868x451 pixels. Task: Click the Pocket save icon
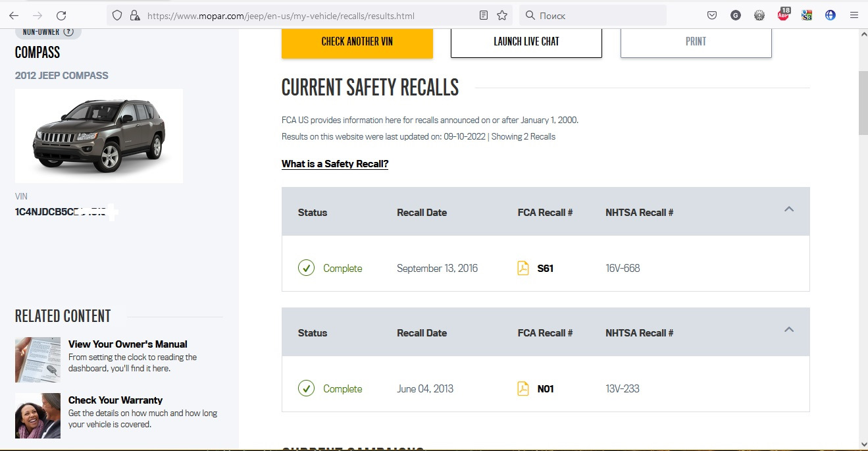[x=712, y=15]
